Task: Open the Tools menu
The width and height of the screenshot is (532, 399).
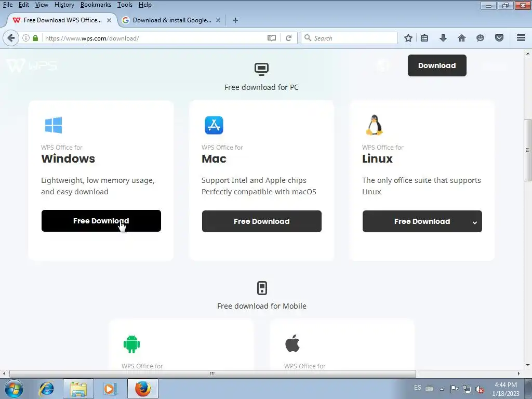Action: pyautogui.click(x=125, y=5)
